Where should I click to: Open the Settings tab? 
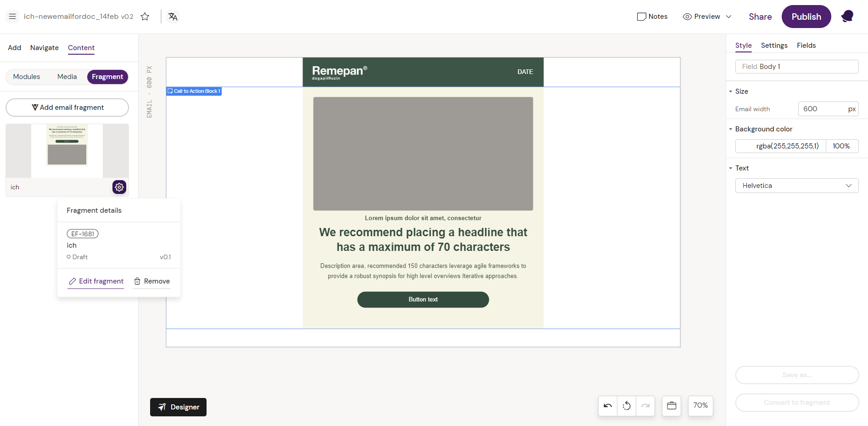tap(774, 45)
